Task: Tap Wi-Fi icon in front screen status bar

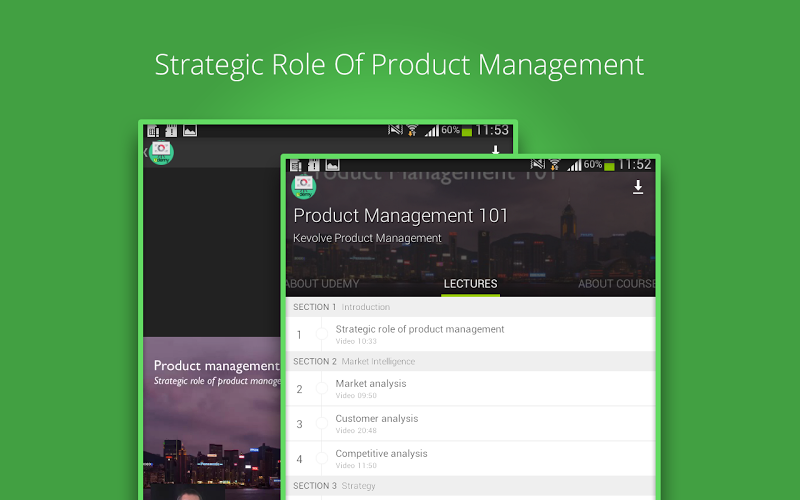Action: 555,164
